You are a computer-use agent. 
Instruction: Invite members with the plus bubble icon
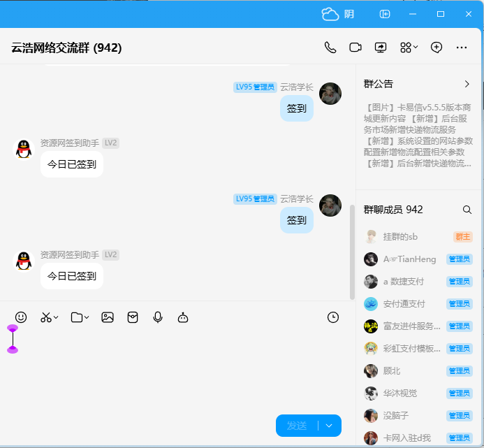(436, 48)
